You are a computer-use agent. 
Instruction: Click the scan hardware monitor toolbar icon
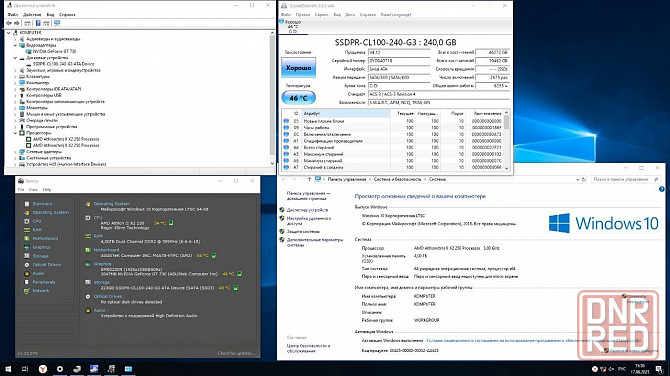click(x=57, y=23)
